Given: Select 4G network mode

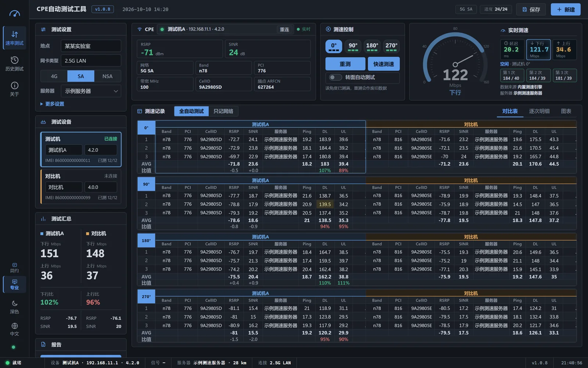Looking at the screenshot, I should click(54, 76).
